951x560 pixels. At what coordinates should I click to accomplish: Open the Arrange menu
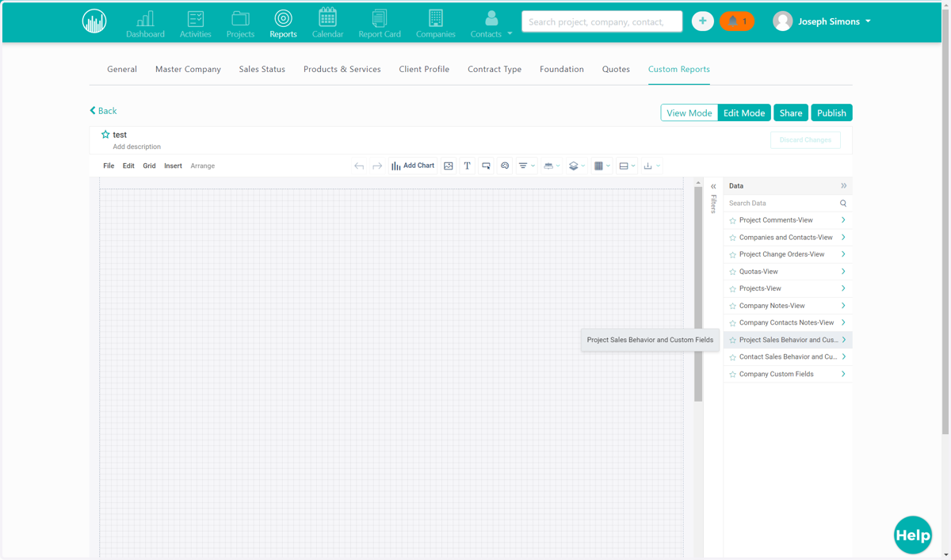pyautogui.click(x=202, y=166)
